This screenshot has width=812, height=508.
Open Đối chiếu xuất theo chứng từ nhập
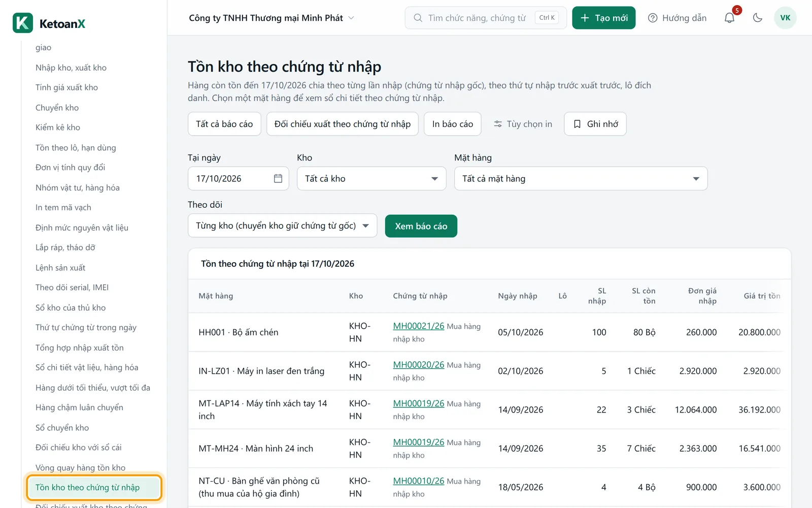(x=343, y=124)
